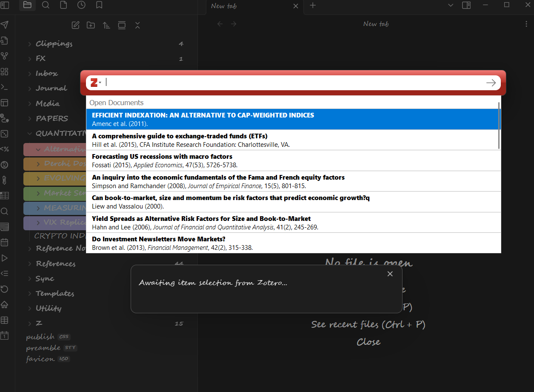Click the dice random note ribbon icon

click(4, 134)
